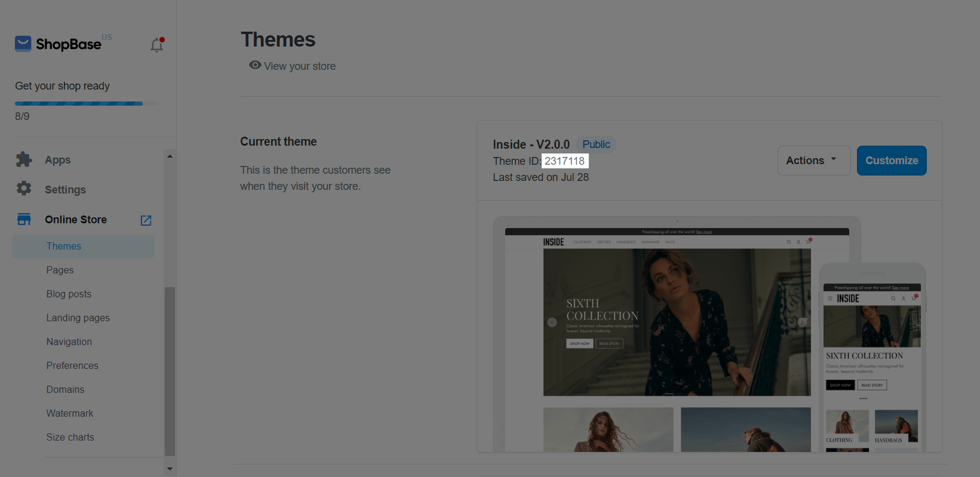Click the View your store link
The height and width of the screenshot is (477, 980).
pos(300,66)
